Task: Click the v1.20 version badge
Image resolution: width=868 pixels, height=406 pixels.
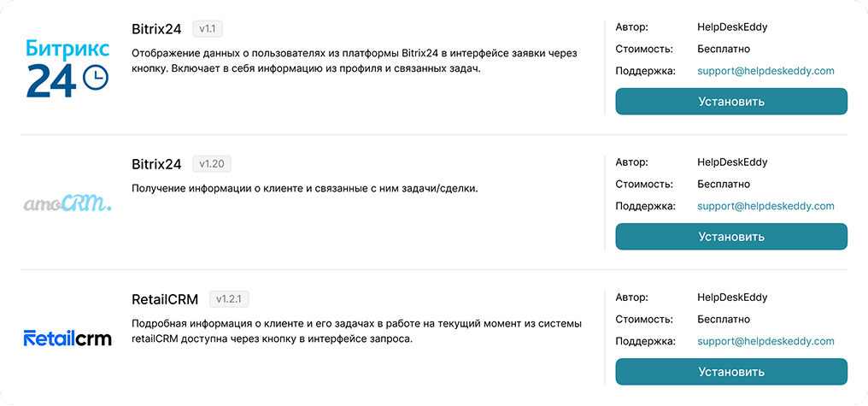Action: 212,164
